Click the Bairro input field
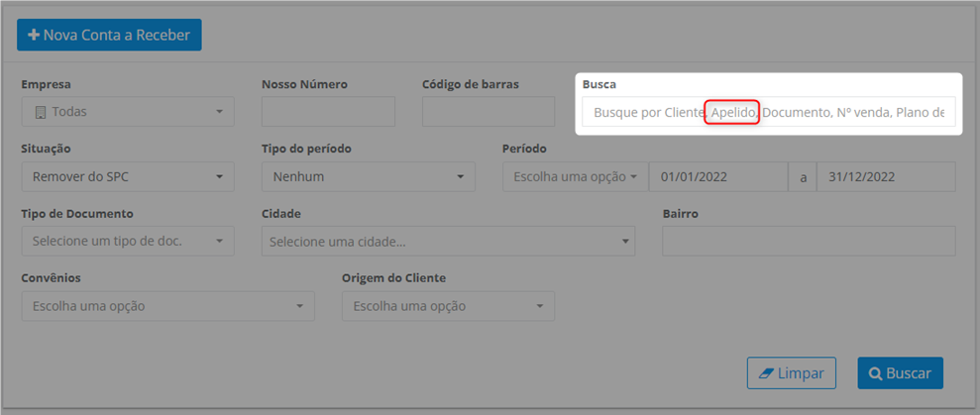 click(809, 242)
